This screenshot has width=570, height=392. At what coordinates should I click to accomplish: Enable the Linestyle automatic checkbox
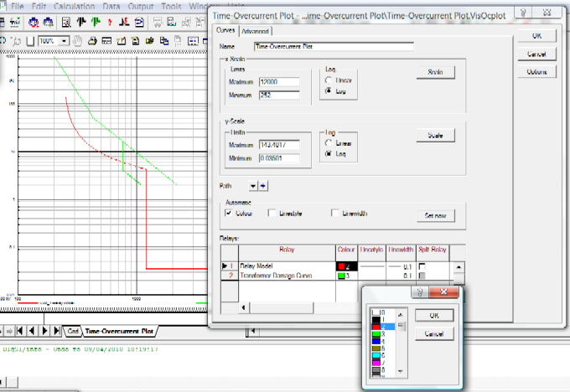(272, 214)
